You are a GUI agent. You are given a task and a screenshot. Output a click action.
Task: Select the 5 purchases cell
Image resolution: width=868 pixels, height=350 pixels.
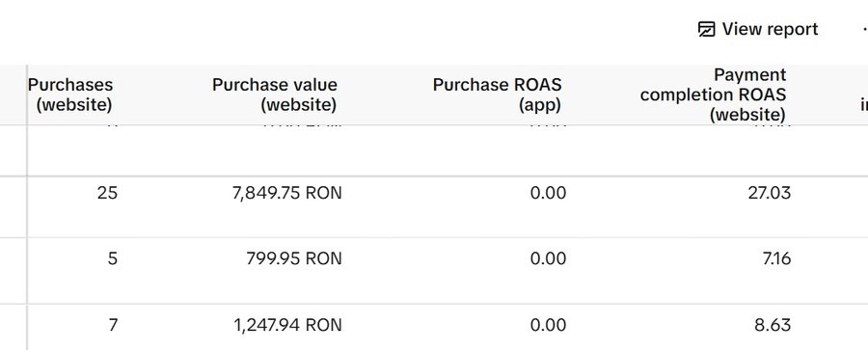113,258
